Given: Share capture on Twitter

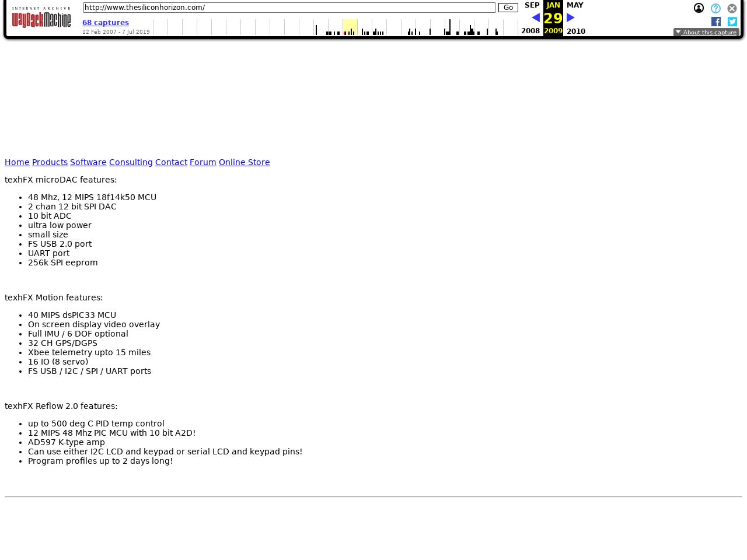Looking at the screenshot, I should pyautogui.click(x=732, y=22).
